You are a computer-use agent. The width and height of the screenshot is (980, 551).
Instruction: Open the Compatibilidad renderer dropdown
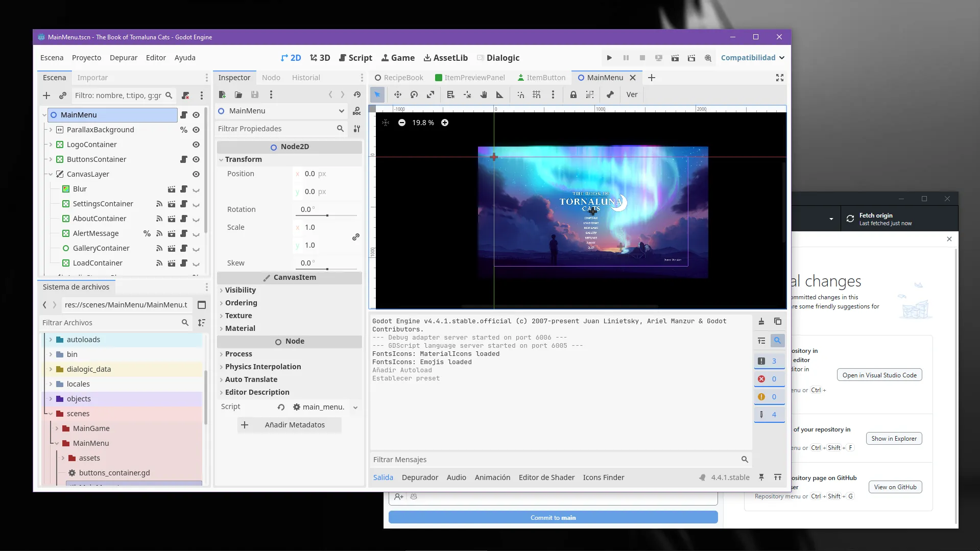(752, 58)
